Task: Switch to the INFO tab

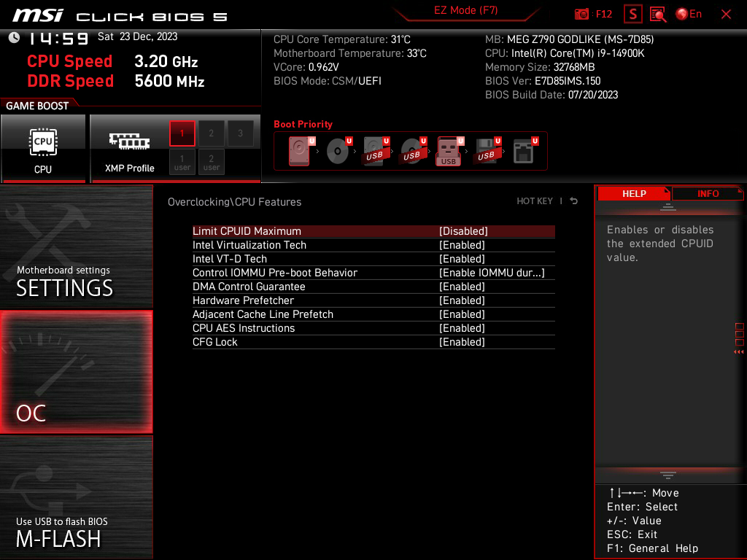Action: click(x=708, y=193)
